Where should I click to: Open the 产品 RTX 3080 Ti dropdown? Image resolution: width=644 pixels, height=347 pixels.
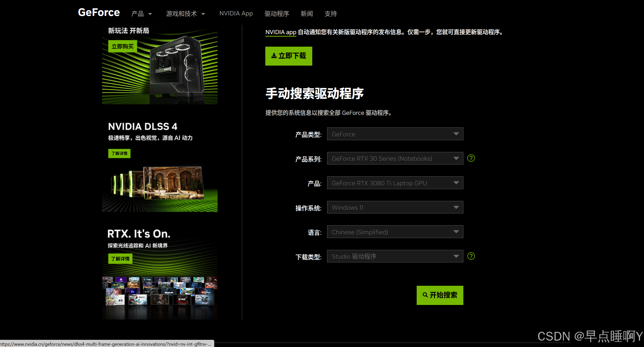click(x=395, y=183)
